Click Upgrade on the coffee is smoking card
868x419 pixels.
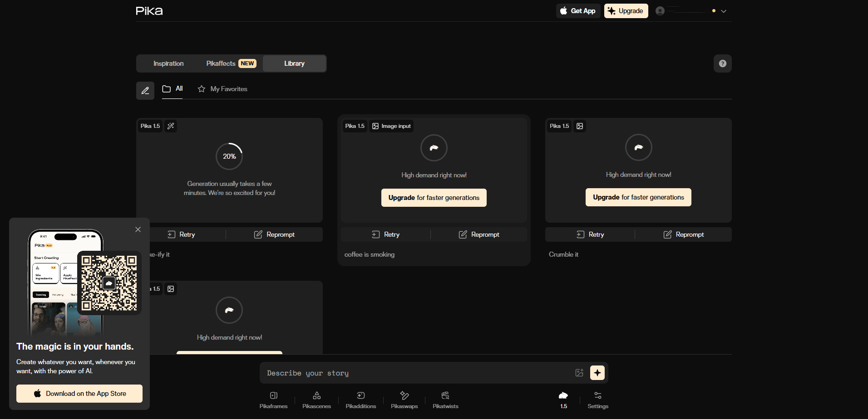[434, 198]
